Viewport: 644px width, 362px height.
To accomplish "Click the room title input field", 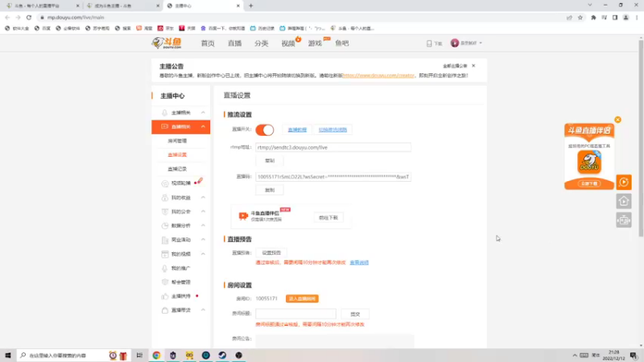I will point(295,314).
